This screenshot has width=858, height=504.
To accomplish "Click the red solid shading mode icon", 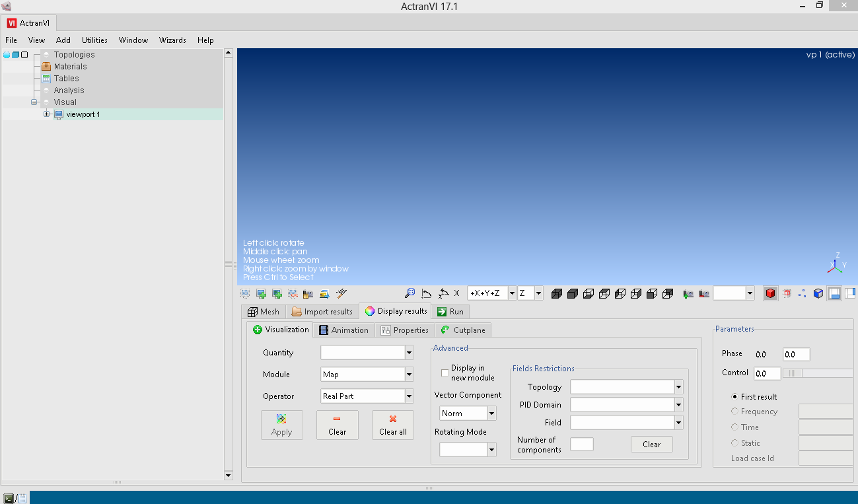I will tap(770, 293).
